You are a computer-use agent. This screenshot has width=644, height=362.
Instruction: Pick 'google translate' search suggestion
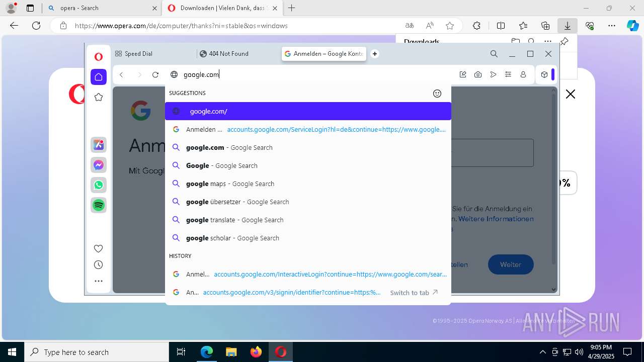[308, 220]
